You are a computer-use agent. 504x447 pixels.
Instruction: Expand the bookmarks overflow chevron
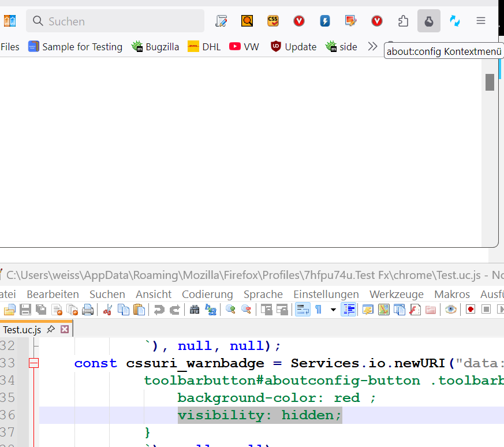372,46
